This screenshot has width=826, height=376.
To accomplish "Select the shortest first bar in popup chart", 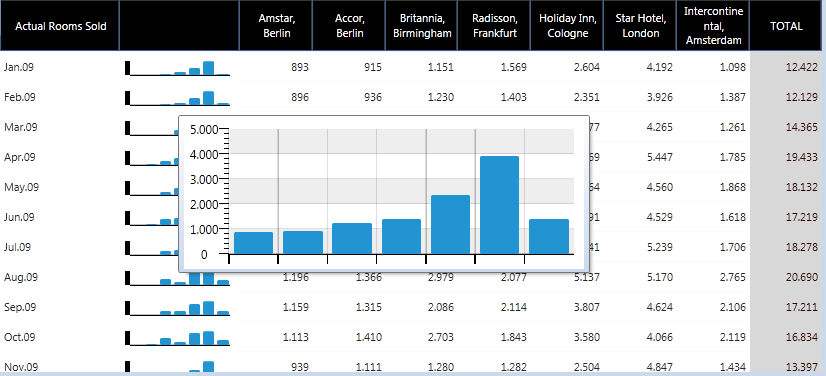I will tap(253, 243).
